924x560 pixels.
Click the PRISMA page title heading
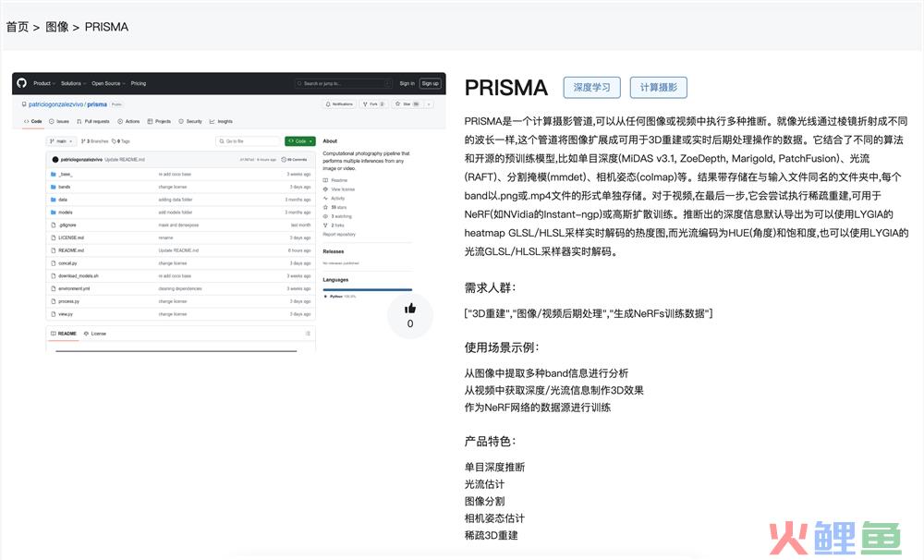(x=506, y=88)
